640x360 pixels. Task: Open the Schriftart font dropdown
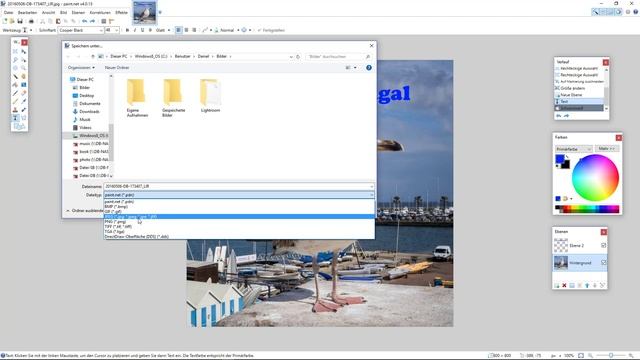coord(101,30)
